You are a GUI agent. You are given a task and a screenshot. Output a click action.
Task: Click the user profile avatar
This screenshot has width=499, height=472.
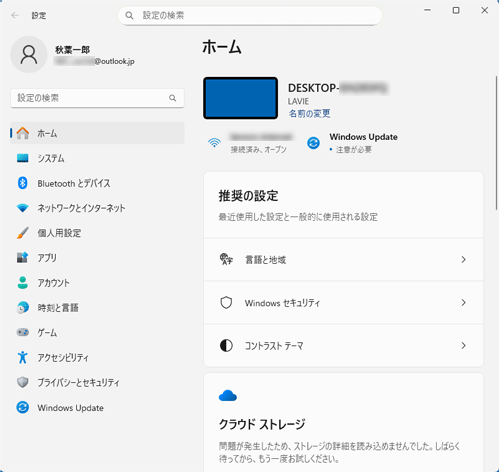click(29, 54)
